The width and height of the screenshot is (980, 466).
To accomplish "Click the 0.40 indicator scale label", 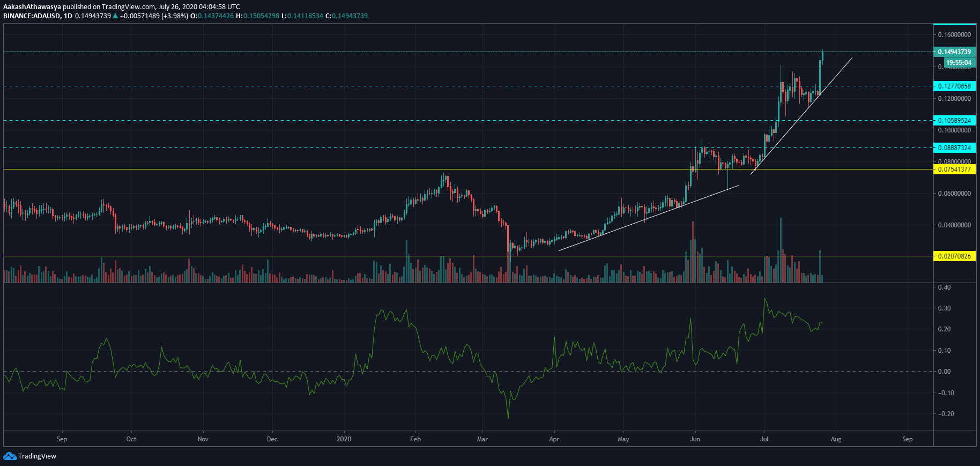I will pos(945,287).
